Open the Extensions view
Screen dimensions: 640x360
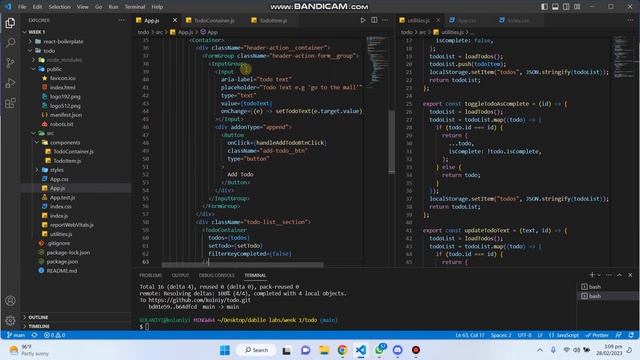(x=10, y=103)
